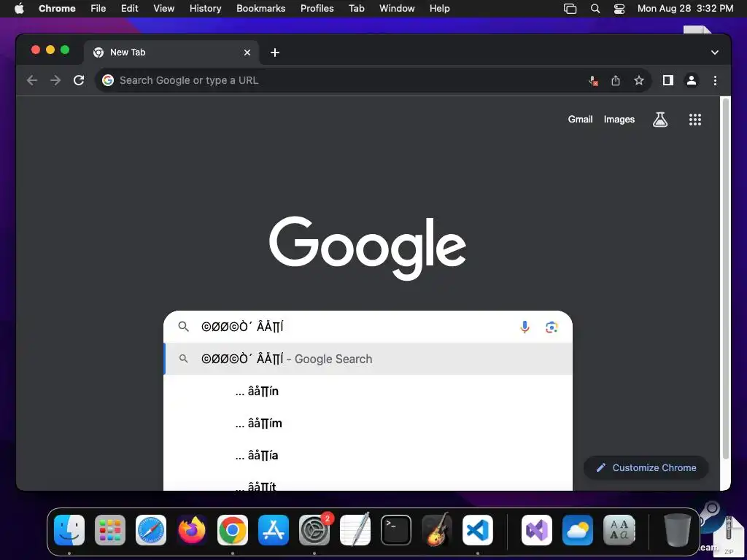
Task: Open Chrome's three-dot menu
Action: [715, 80]
